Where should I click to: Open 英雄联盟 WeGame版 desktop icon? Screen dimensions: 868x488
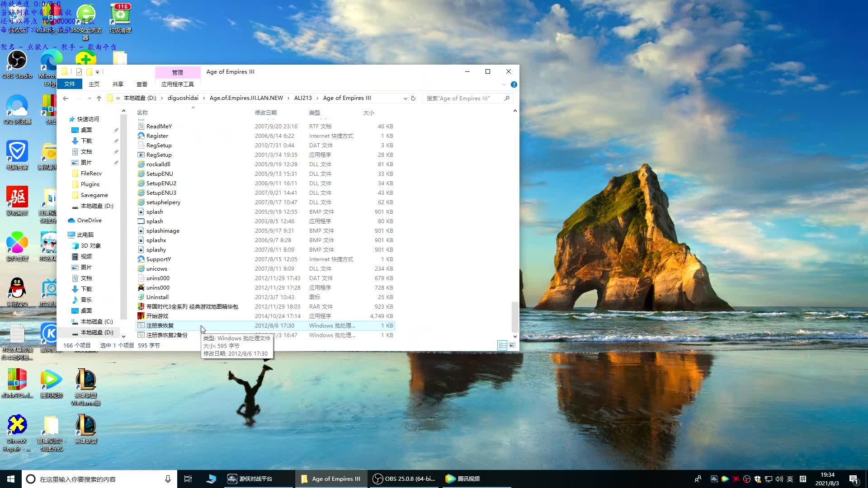point(86,387)
